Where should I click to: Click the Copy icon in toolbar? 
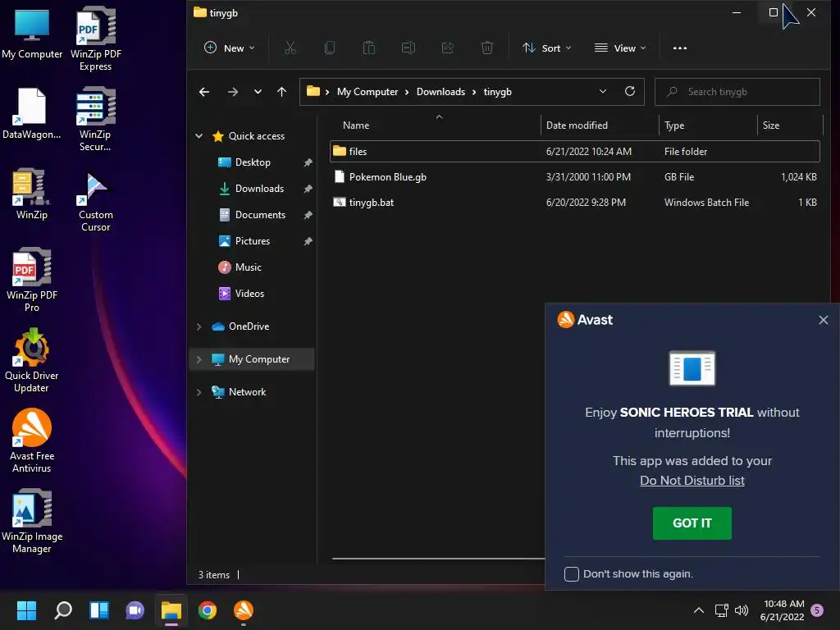pos(330,48)
